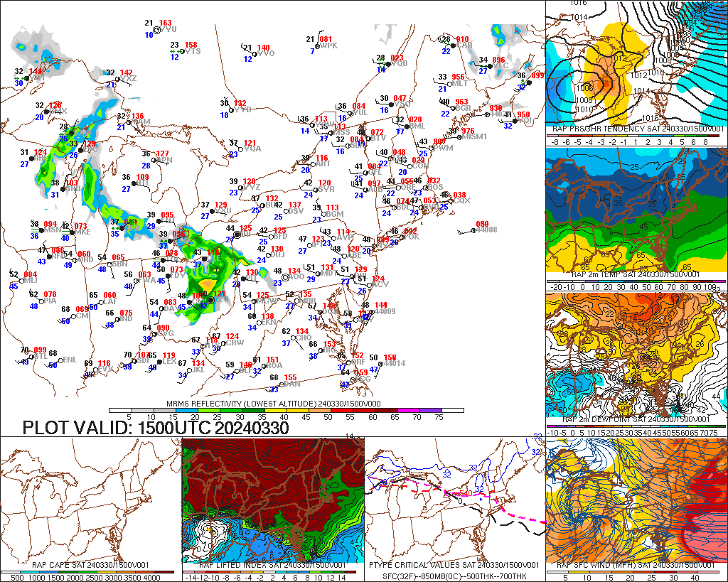The height and width of the screenshot is (582, 728).
Task: Select the CVG station label
Action: 166,334
